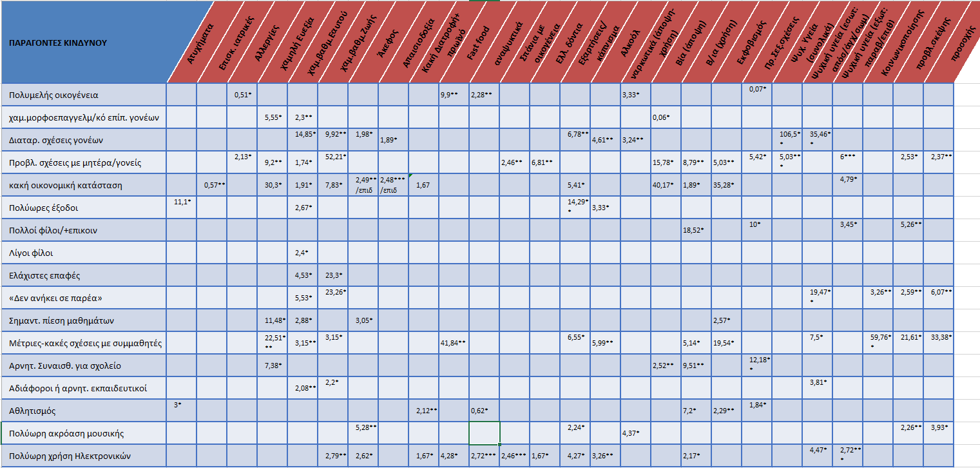The height and width of the screenshot is (468, 980).
Task: Click the cell containing 3* in Αθλητισμός row
Action: pos(182,411)
